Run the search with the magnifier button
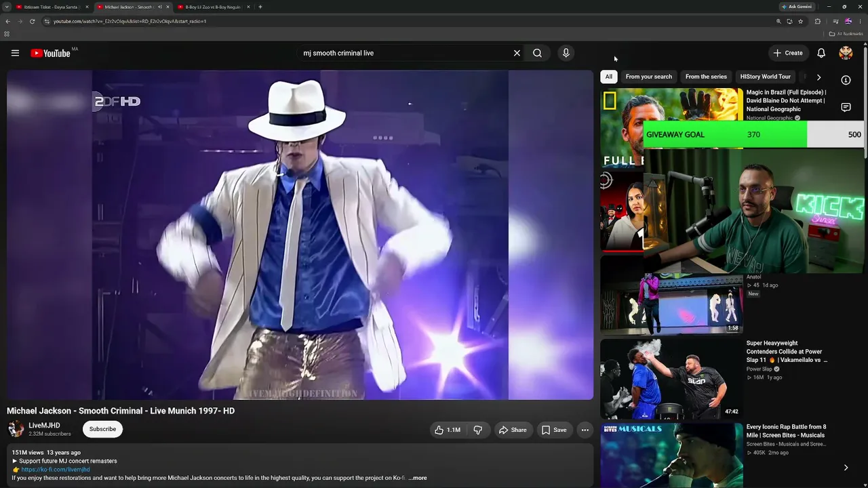Viewport: 868px width, 488px height. (x=537, y=53)
